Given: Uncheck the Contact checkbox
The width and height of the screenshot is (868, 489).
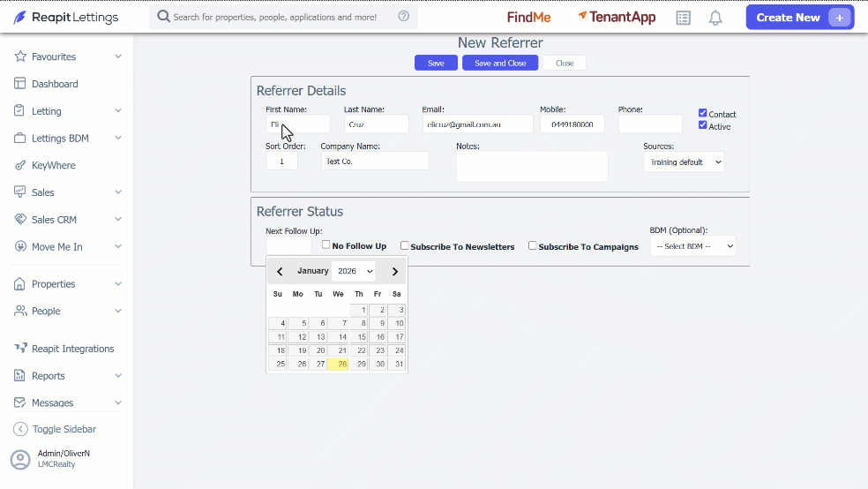Looking at the screenshot, I should [702, 113].
